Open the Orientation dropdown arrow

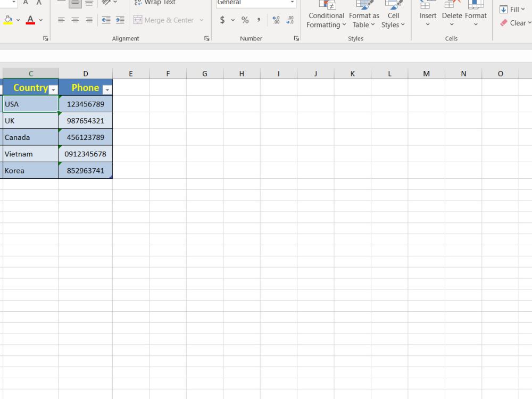[x=115, y=2]
